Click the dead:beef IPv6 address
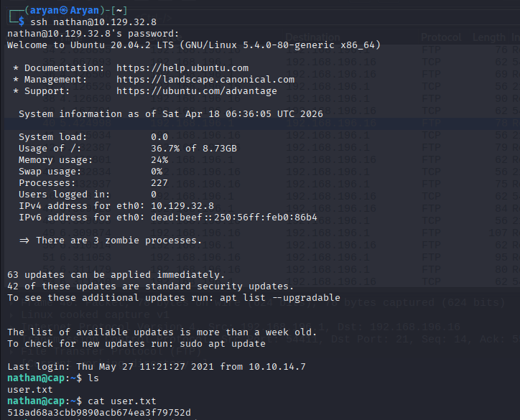Viewport: 520px width, 420px height. point(234,218)
